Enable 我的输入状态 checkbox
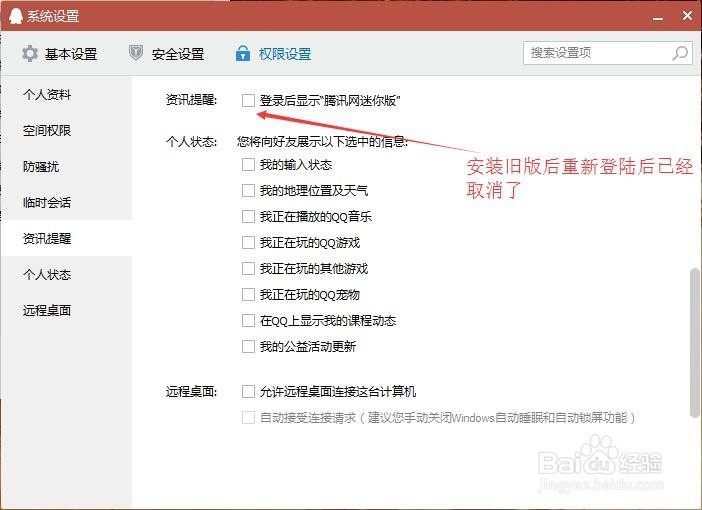The width and height of the screenshot is (702, 510). pyautogui.click(x=248, y=165)
